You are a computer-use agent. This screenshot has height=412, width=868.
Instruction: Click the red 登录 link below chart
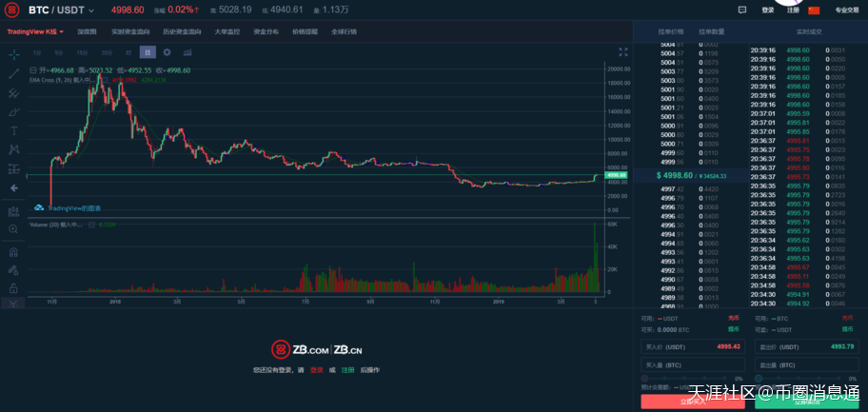coord(316,369)
